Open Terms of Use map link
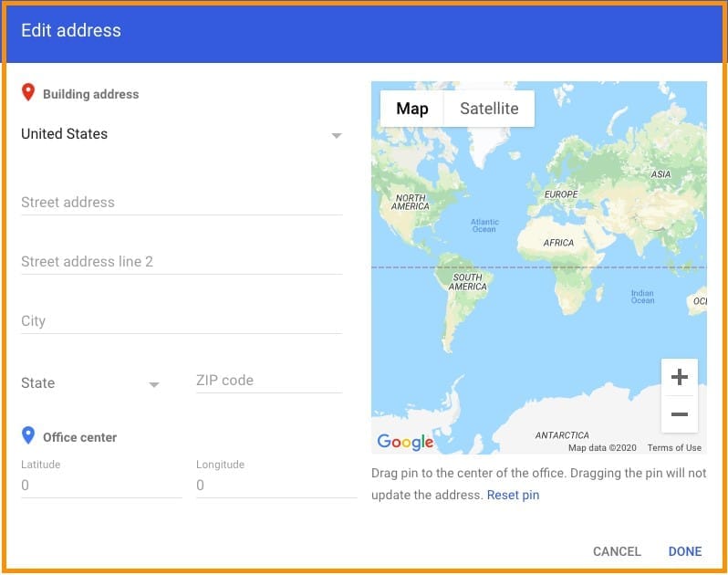This screenshot has width=728, height=575. (x=674, y=448)
